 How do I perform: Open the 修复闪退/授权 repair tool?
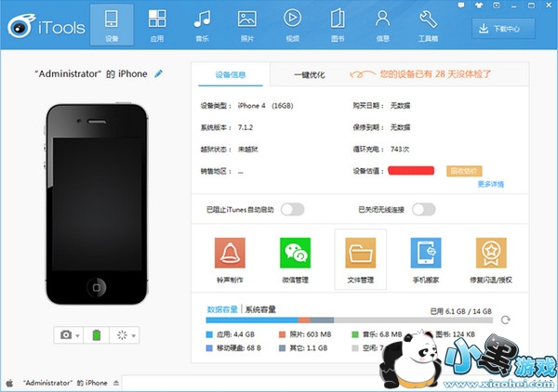coord(491,260)
